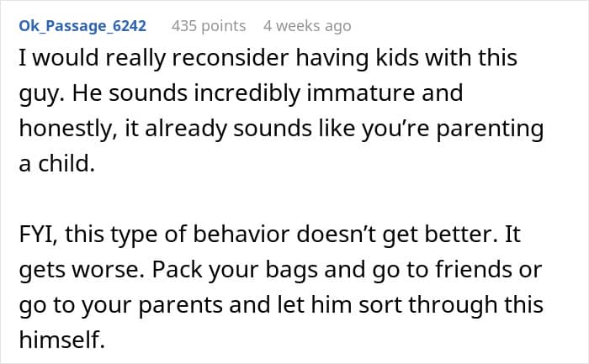589x364 pixels.
Task: Click the 435 points score label
Action: (209, 26)
